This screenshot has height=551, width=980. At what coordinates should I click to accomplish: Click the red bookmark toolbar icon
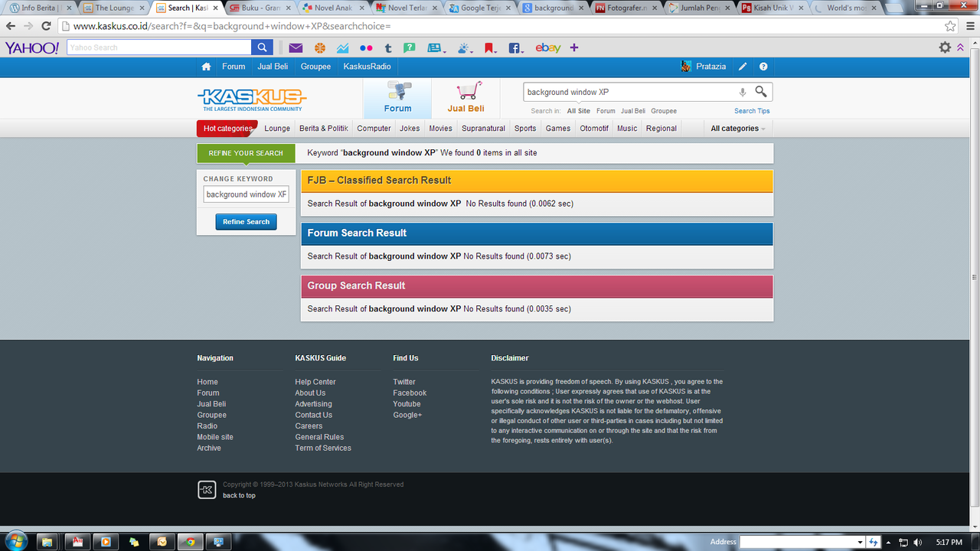489,47
